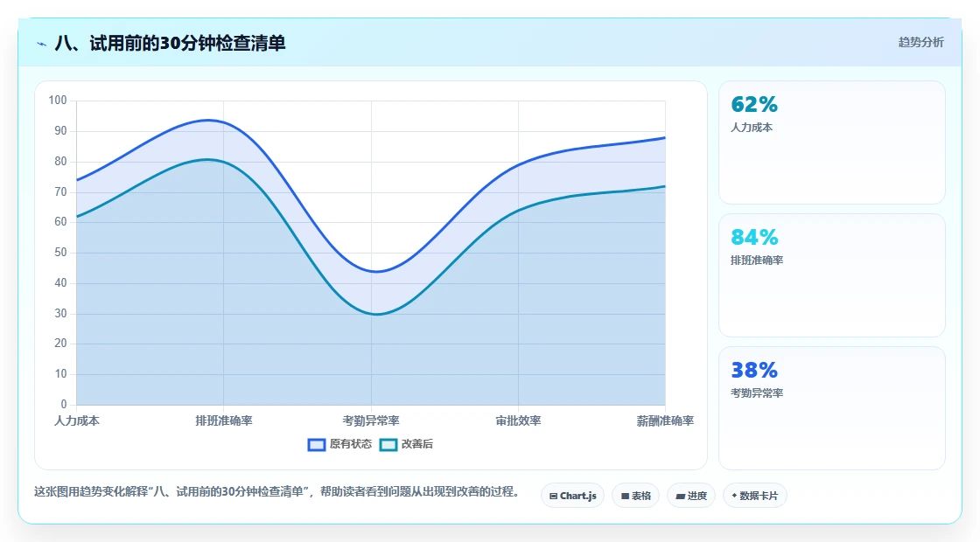
Task: Click the square icon inside 表格 chip
Action: (x=625, y=497)
